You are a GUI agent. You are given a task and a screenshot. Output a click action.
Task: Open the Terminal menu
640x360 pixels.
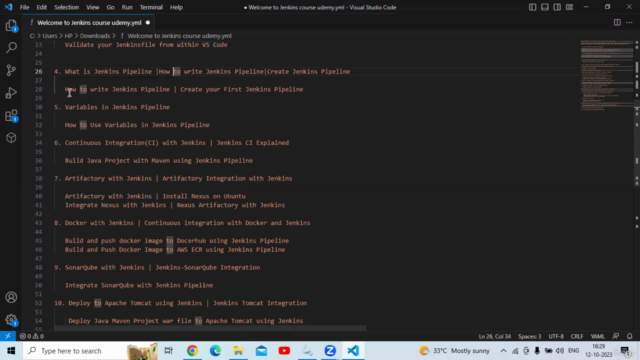(151, 7)
